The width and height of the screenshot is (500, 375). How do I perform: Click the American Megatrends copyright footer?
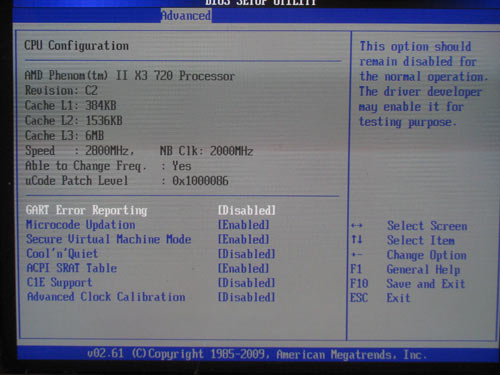tap(257, 354)
